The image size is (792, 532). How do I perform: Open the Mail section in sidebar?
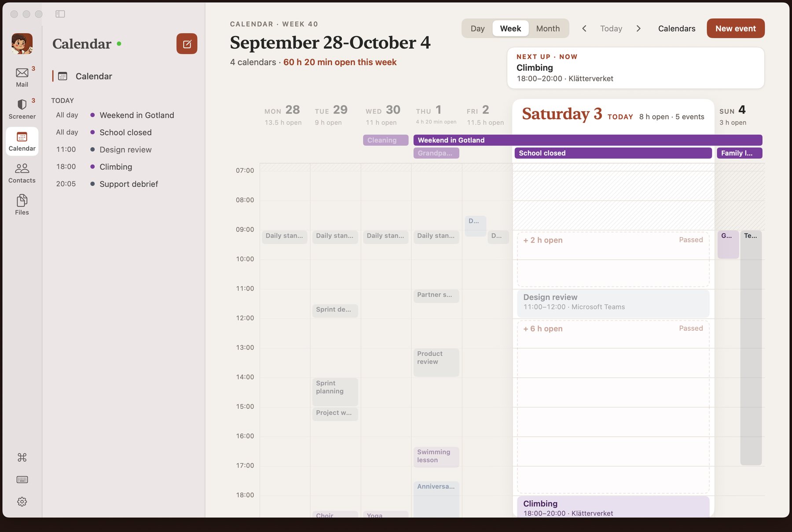[x=22, y=77]
